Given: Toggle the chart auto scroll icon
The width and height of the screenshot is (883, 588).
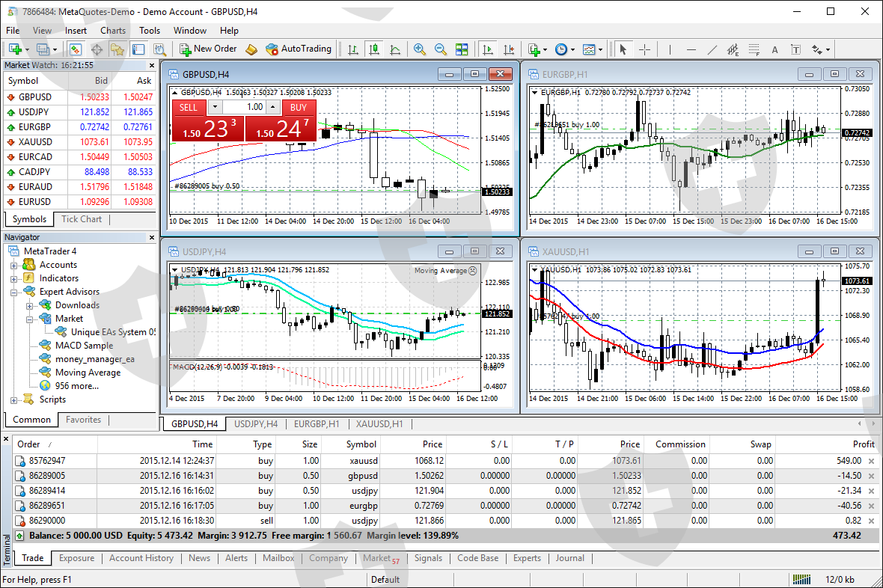Looking at the screenshot, I should click(x=488, y=49).
